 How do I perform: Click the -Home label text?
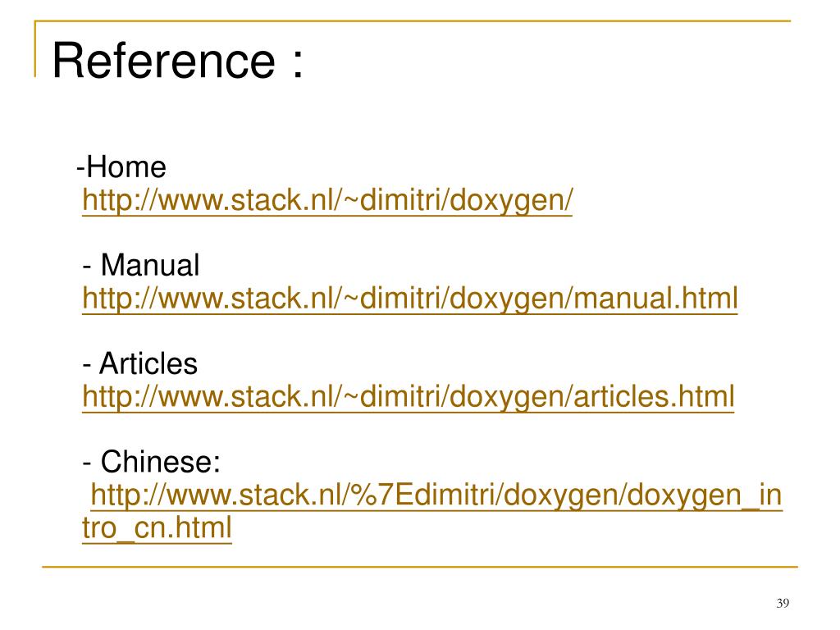(x=121, y=167)
